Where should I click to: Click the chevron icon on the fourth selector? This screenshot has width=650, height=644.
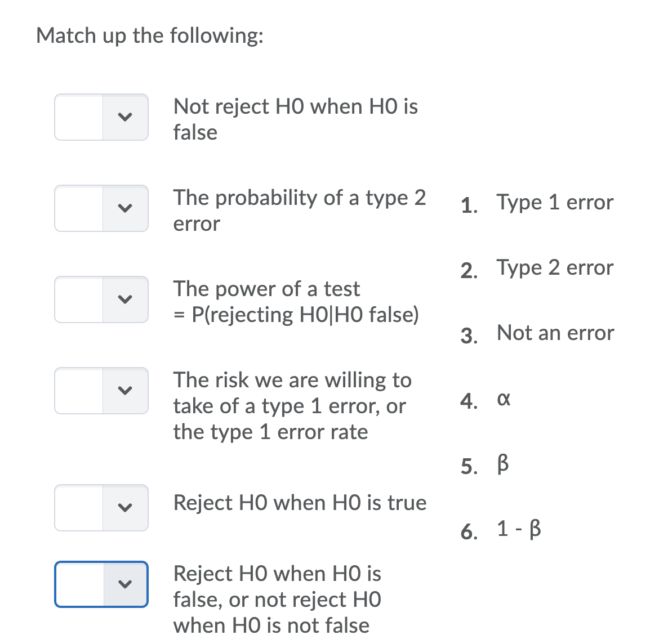click(x=125, y=390)
